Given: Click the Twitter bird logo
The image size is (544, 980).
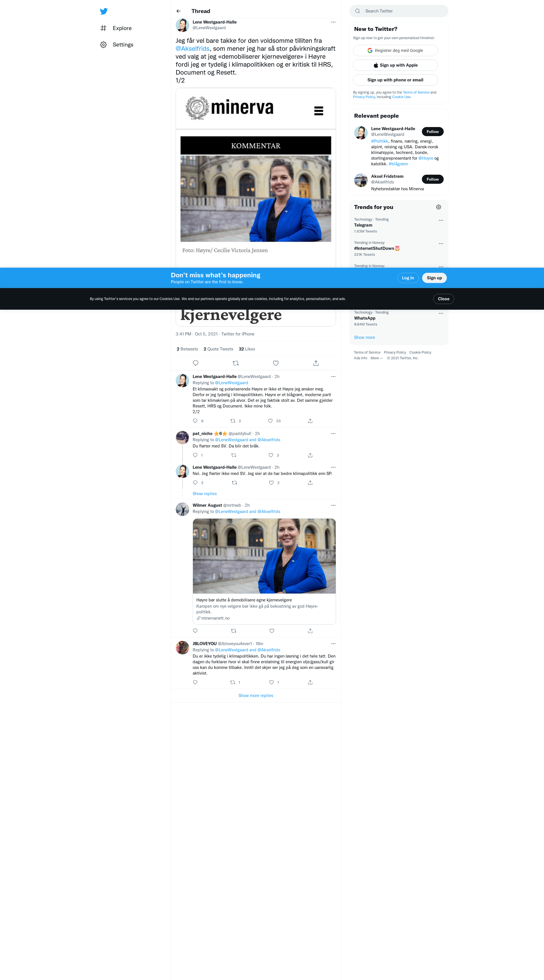Looking at the screenshot, I should (103, 11).
